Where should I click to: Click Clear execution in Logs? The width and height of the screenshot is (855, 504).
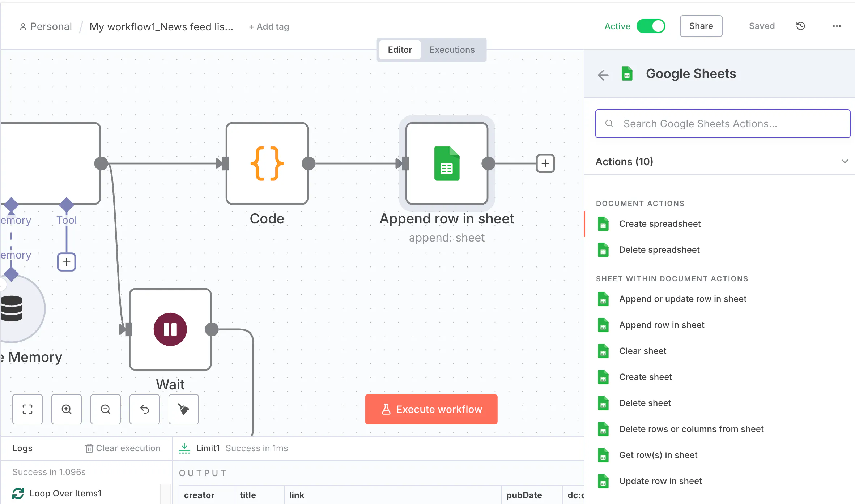pyautogui.click(x=123, y=448)
